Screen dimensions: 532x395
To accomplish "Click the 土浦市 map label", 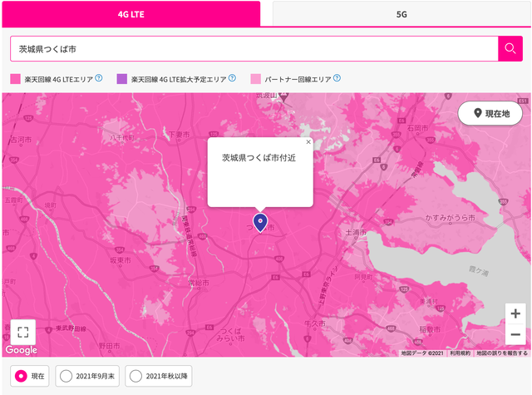I will coord(356,233).
